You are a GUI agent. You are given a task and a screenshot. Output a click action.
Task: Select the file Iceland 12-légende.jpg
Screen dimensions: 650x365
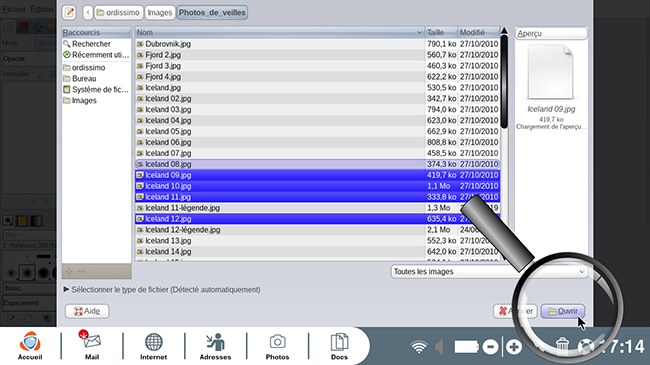318,230
